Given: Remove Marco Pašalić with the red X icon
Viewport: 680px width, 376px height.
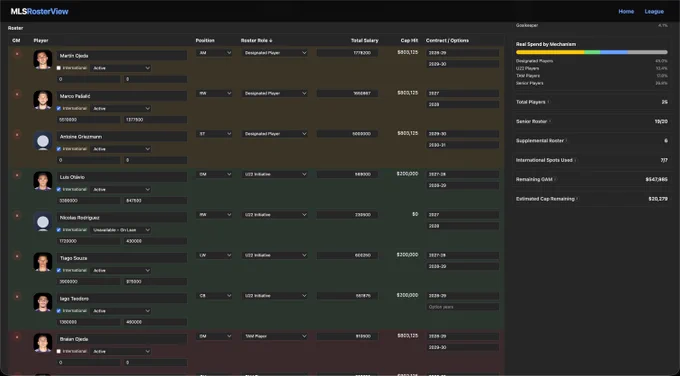Looking at the screenshot, I should point(17,94).
